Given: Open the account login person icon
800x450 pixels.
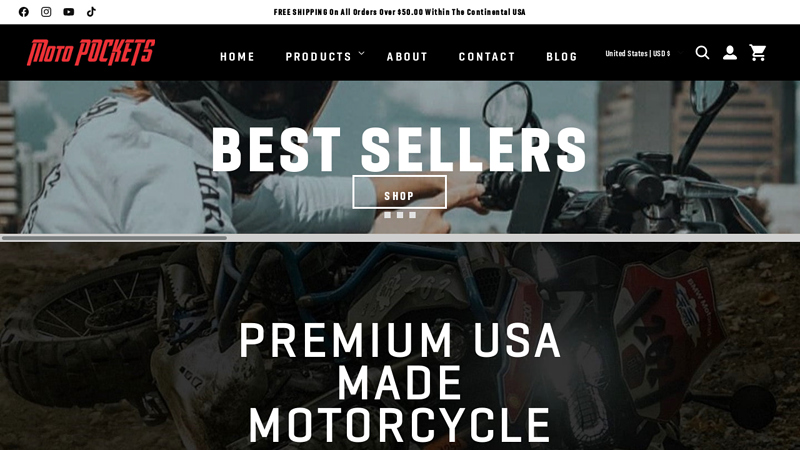Looking at the screenshot, I should 730,53.
